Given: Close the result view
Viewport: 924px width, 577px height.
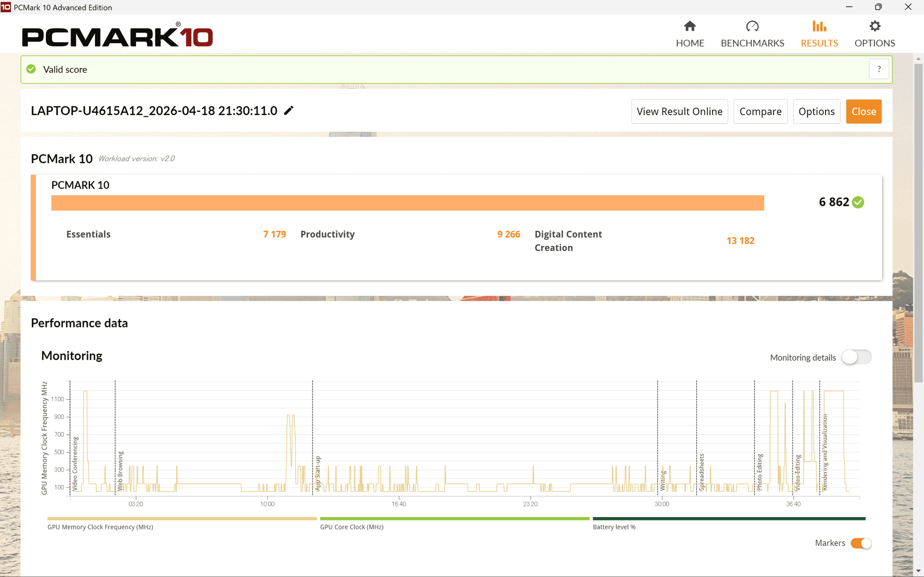Looking at the screenshot, I should click(864, 111).
